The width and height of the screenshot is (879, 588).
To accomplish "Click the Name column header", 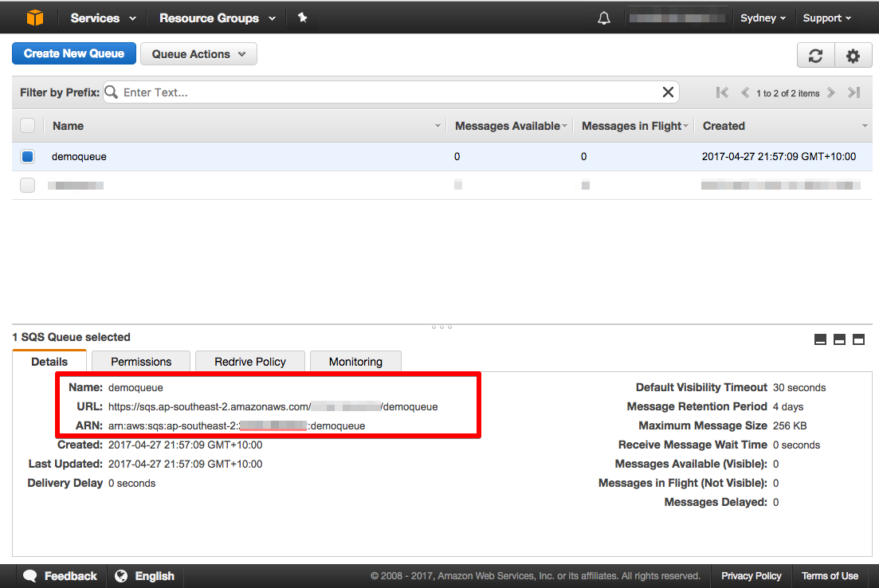I will 68,126.
